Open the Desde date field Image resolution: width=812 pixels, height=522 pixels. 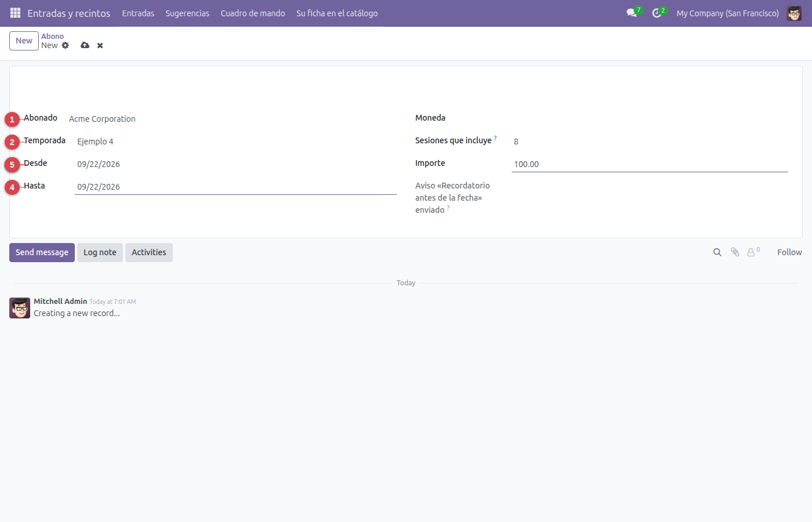pyautogui.click(x=235, y=164)
